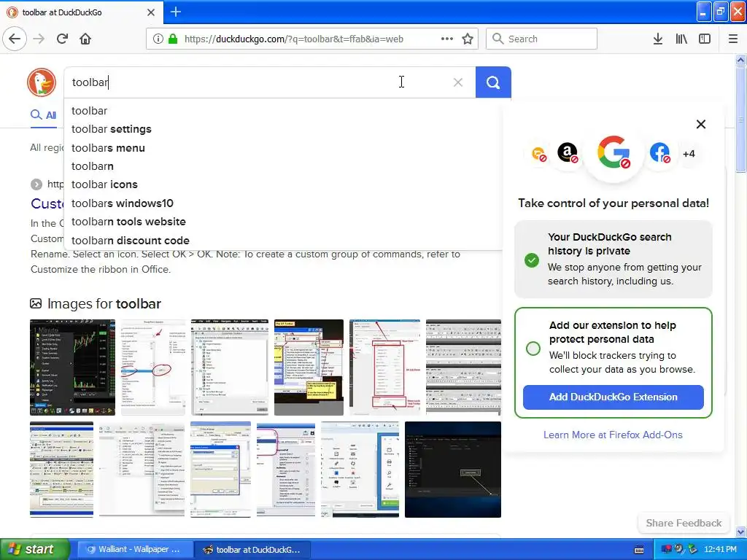Open the Firefox home page icon
The width and height of the screenshot is (747, 560).
[85, 39]
